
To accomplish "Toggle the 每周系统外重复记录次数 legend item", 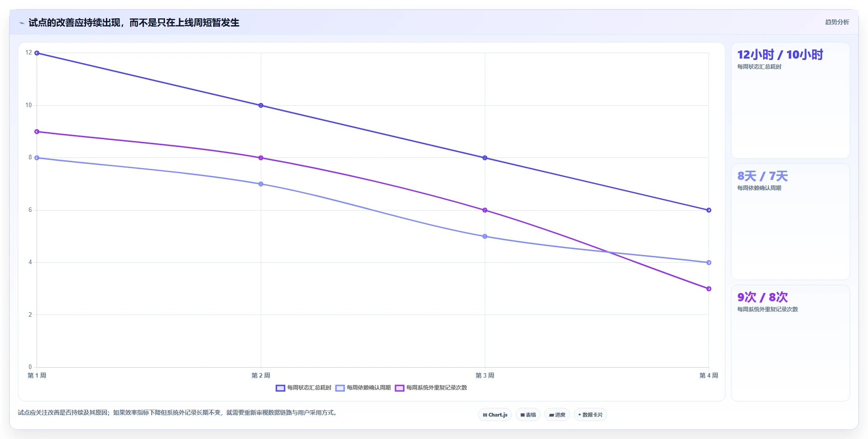I will click(x=431, y=388).
